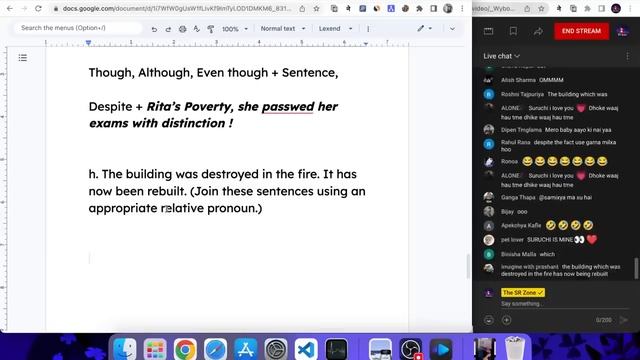The height and width of the screenshot is (360, 640).
Task: Open the Normal text style dropdown
Action: pyautogui.click(x=282, y=29)
